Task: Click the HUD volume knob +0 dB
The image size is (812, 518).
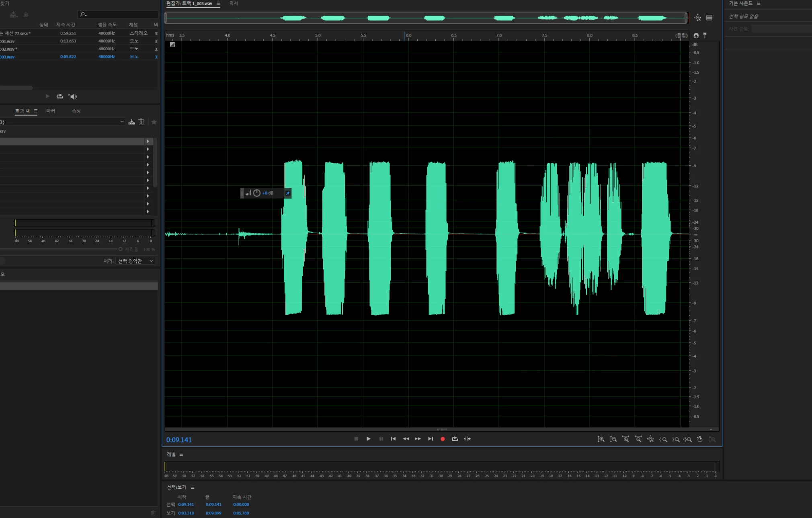Action: coord(257,193)
